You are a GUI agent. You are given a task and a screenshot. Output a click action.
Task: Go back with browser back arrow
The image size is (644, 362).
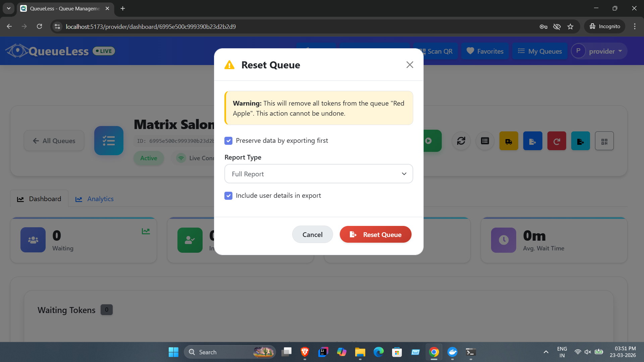(x=9, y=26)
